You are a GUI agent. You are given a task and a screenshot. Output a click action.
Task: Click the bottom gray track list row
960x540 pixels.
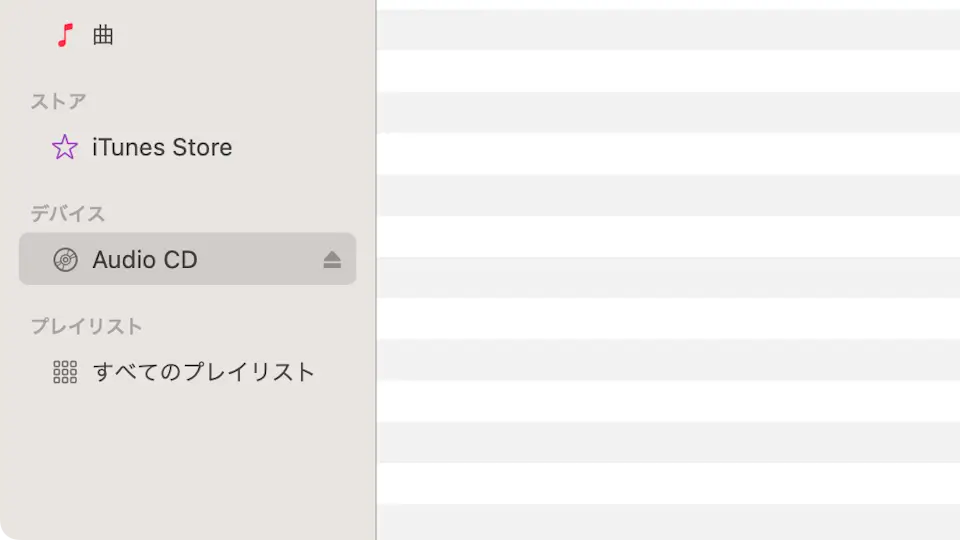(668, 523)
